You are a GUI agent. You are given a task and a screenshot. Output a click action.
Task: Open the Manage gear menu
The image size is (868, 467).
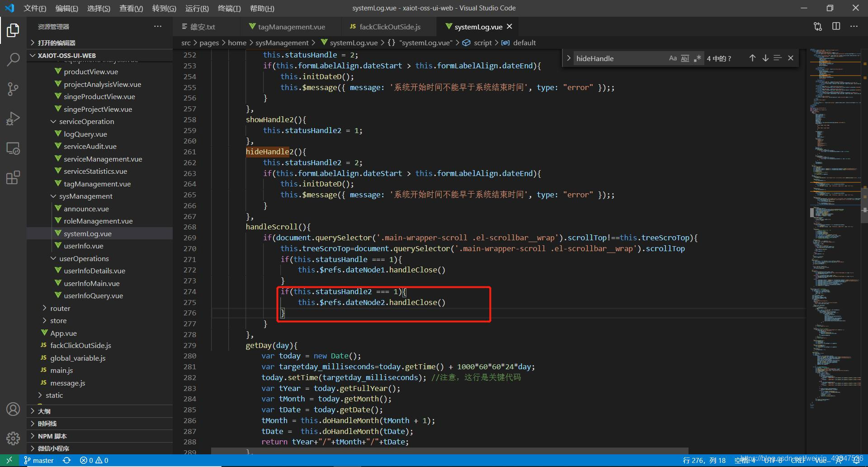click(x=13, y=438)
